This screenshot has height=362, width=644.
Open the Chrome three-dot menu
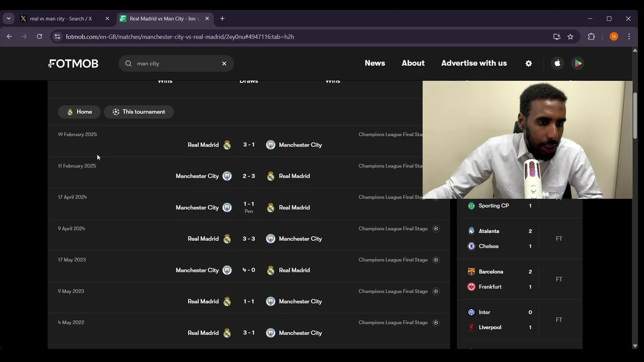coord(629,37)
